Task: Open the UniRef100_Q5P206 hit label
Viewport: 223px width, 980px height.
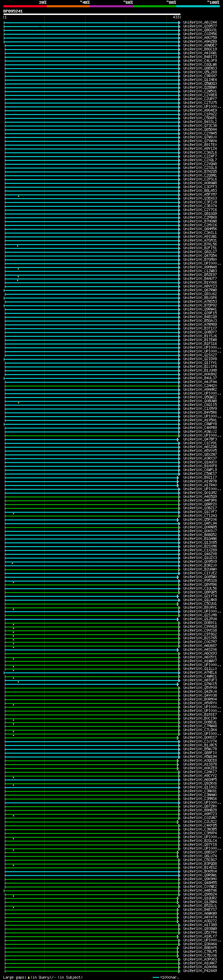Action: pos(200,519)
